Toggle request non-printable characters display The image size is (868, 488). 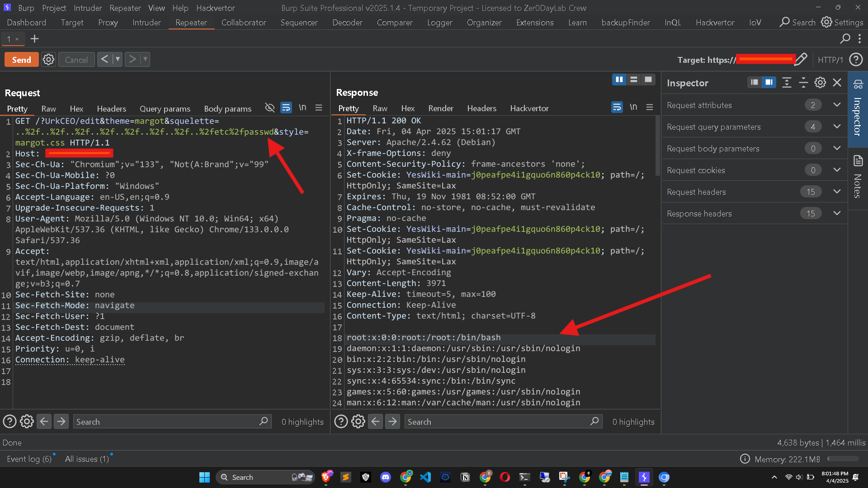[x=302, y=108]
